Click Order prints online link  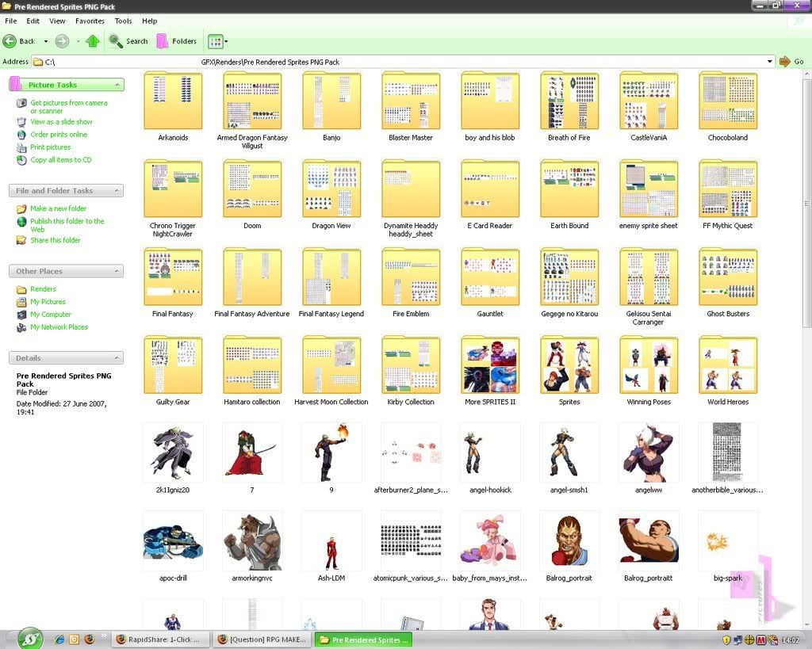[x=59, y=134]
